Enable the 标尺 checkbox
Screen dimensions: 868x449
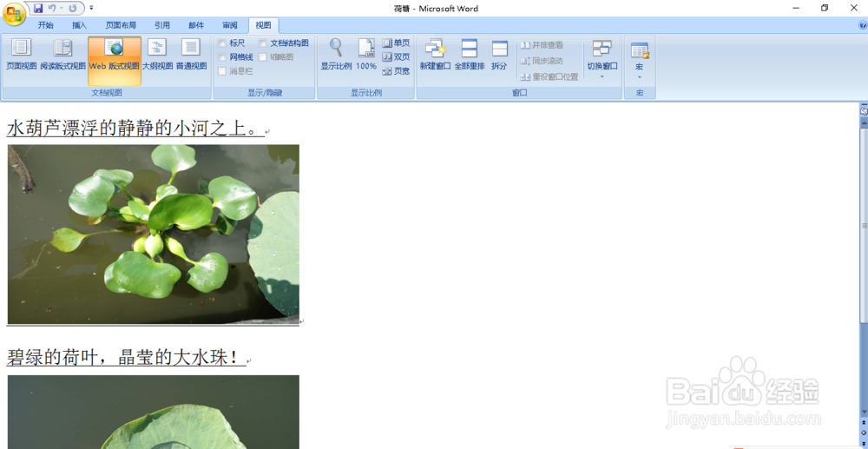pyautogui.click(x=222, y=43)
